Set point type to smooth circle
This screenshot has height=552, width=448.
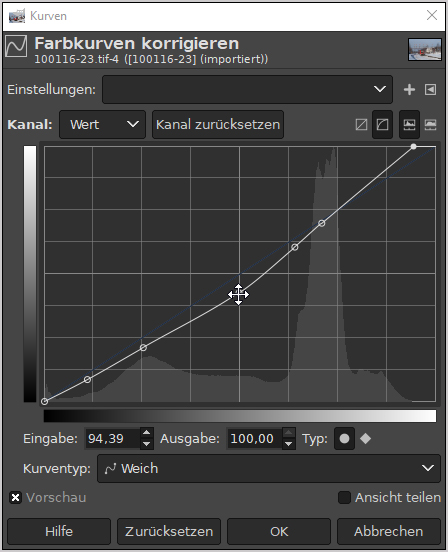344,439
